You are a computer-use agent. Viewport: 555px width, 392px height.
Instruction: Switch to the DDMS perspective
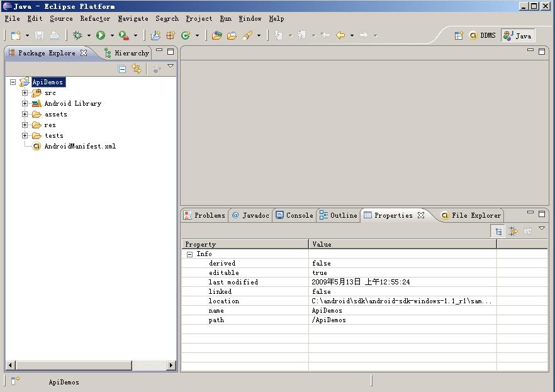point(483,35)
